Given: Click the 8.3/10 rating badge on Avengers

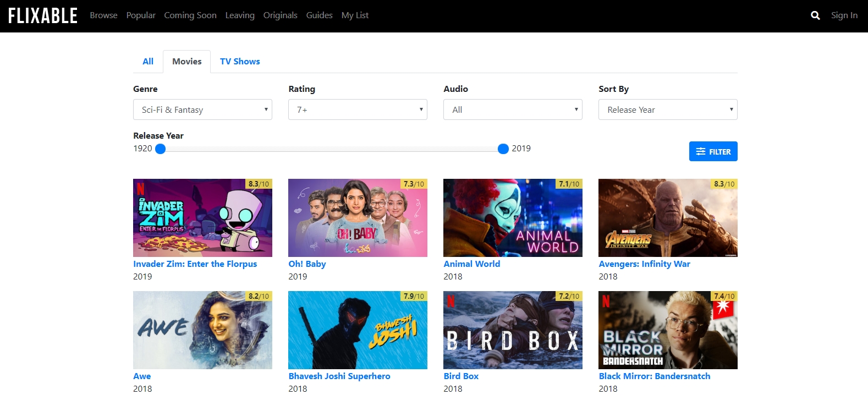Looking at the screenshot, I should point(724,184).
